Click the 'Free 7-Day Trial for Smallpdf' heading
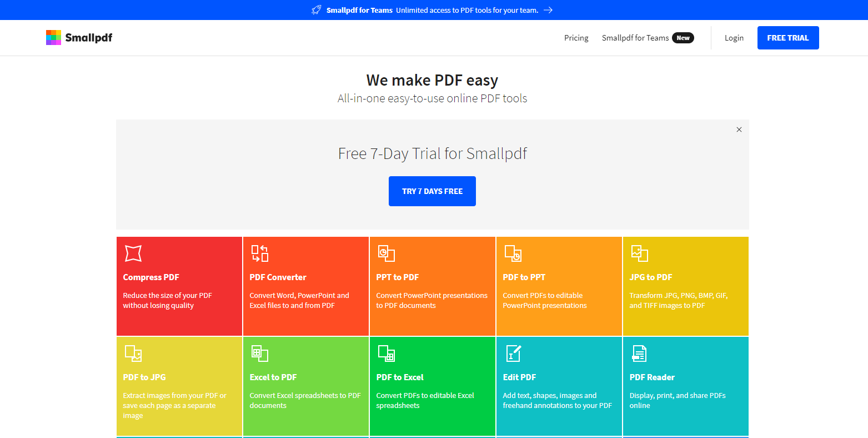 pos(432,153)
